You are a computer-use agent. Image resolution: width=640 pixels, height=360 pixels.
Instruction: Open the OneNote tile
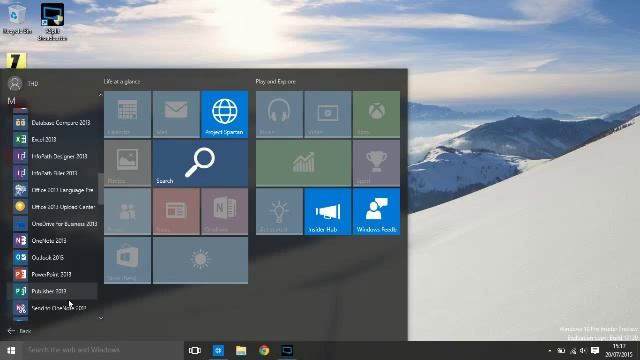224,211
